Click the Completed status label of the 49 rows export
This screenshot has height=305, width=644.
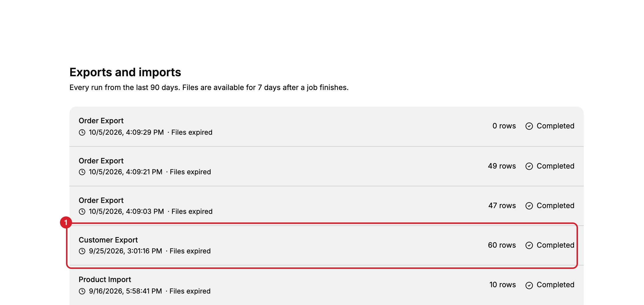coord(555,166)
